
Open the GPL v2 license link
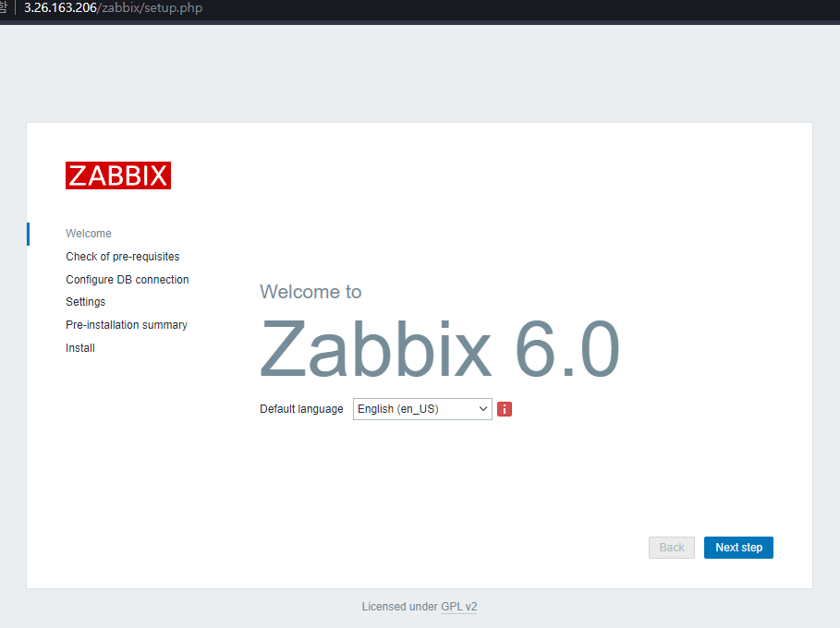point(458,607)
